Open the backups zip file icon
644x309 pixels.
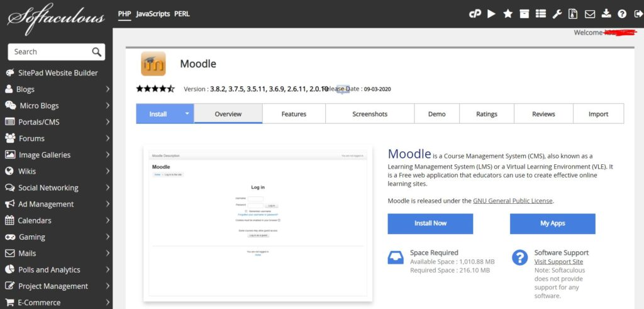coord(573,14)
